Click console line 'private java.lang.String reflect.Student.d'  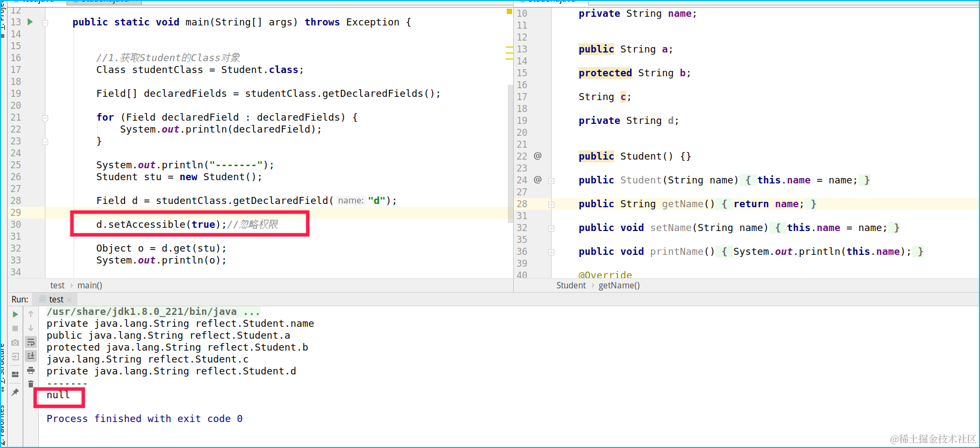click(171, 371)
